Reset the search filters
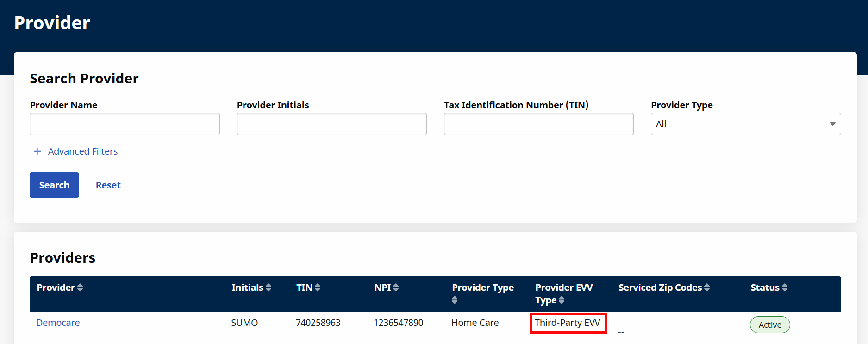This screenshot has height=344, width=868. 108,185
